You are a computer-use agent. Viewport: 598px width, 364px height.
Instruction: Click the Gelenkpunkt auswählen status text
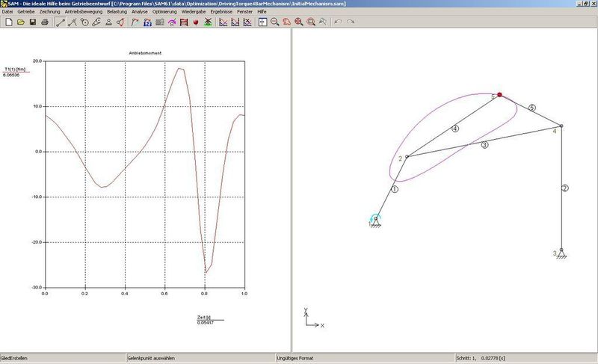point(151,358)
